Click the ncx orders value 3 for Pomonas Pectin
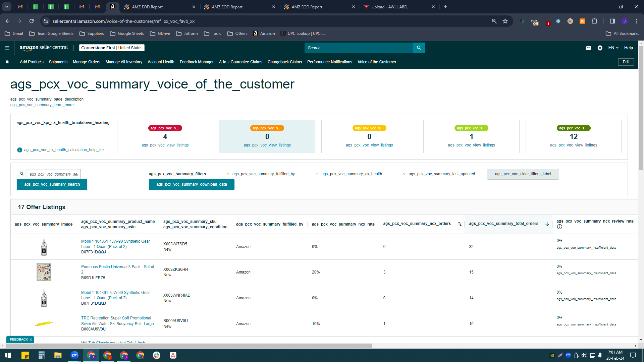 click(x=384, y=272)
